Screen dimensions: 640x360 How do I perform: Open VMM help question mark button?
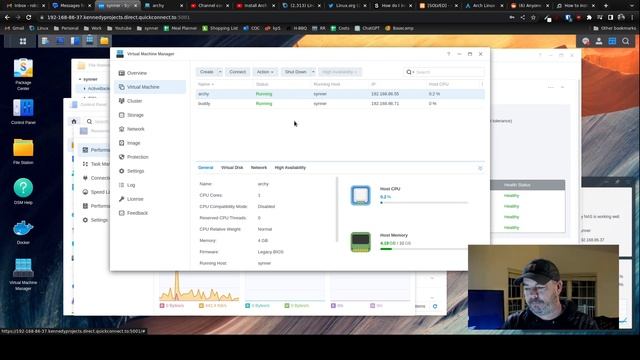[x=448, y=54]
